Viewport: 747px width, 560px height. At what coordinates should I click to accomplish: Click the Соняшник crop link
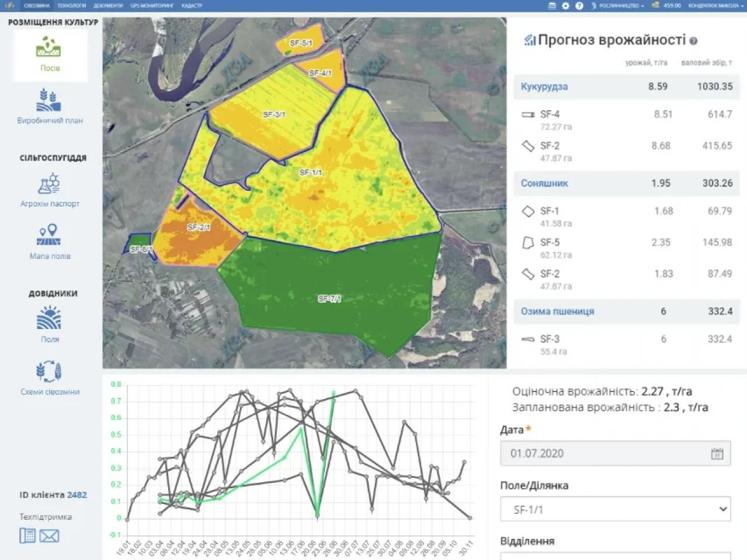pyautogui.click(x=544, y=183)
